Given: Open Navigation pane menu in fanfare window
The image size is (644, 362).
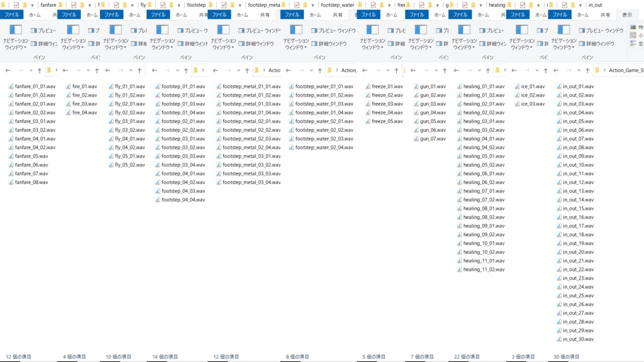Looking at the screenshot, I should 16,44.
